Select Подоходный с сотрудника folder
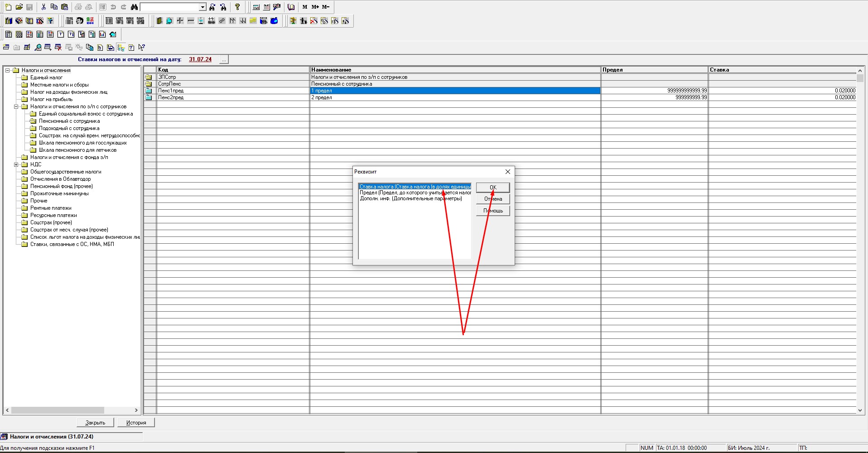Screen dimensions: 868x453 [69, 128]
